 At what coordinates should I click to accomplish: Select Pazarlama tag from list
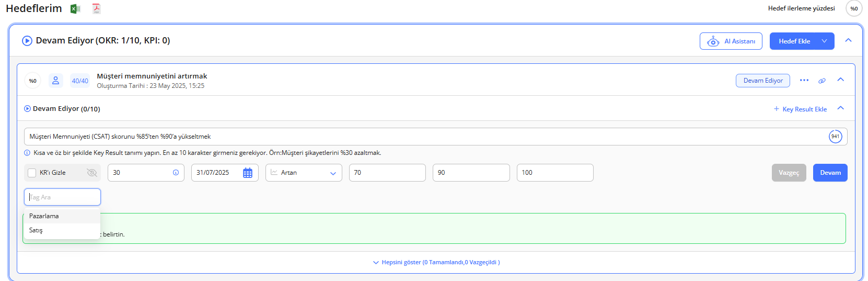(x=44, y=216)
